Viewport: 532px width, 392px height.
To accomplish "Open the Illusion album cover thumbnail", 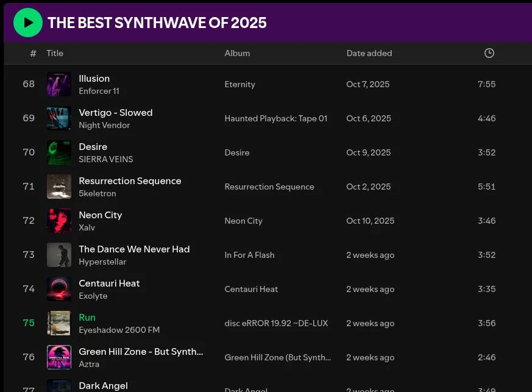I will pos(59,84).
